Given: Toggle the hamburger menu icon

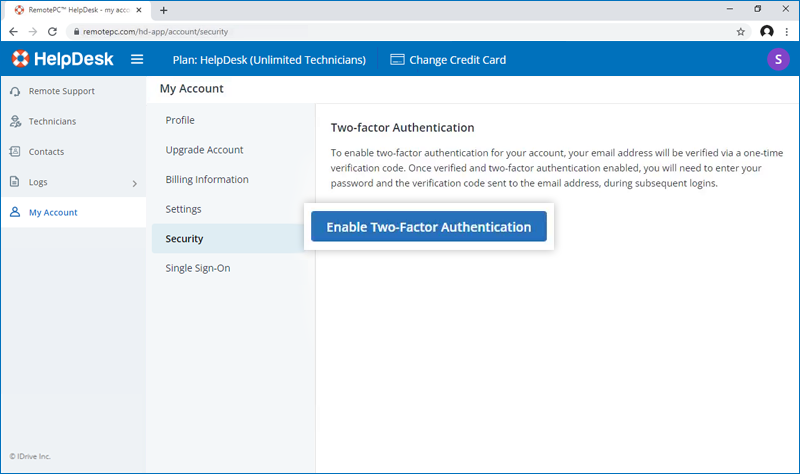Looking at the screenshot, I should coord(137,59).
